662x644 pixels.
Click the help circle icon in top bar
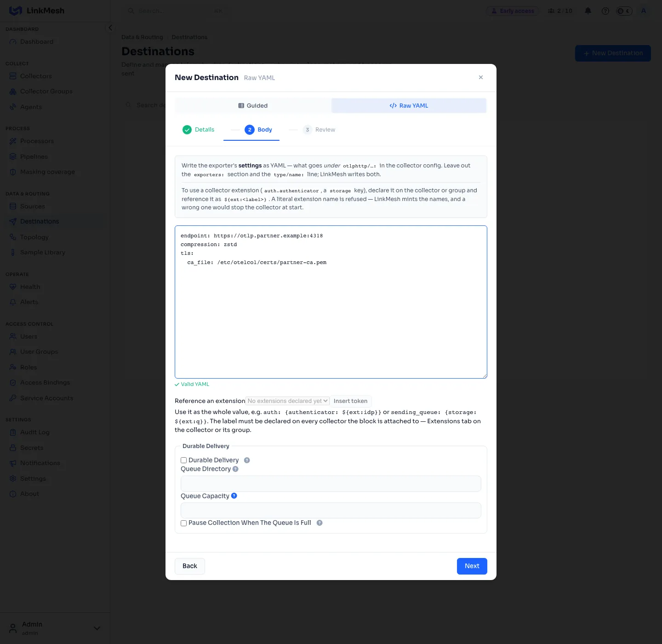click(605, 11)
